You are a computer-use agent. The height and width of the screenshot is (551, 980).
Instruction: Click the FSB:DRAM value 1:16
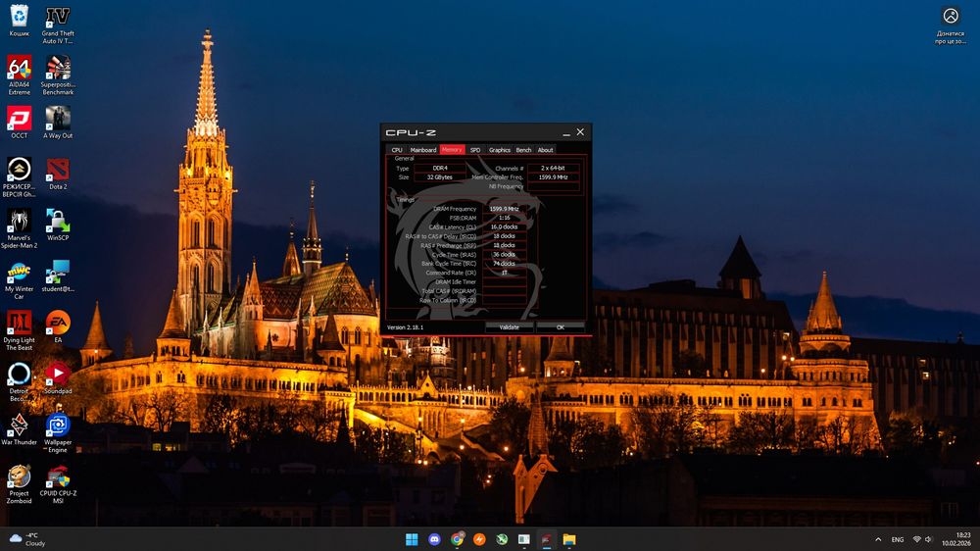point(504,219)
